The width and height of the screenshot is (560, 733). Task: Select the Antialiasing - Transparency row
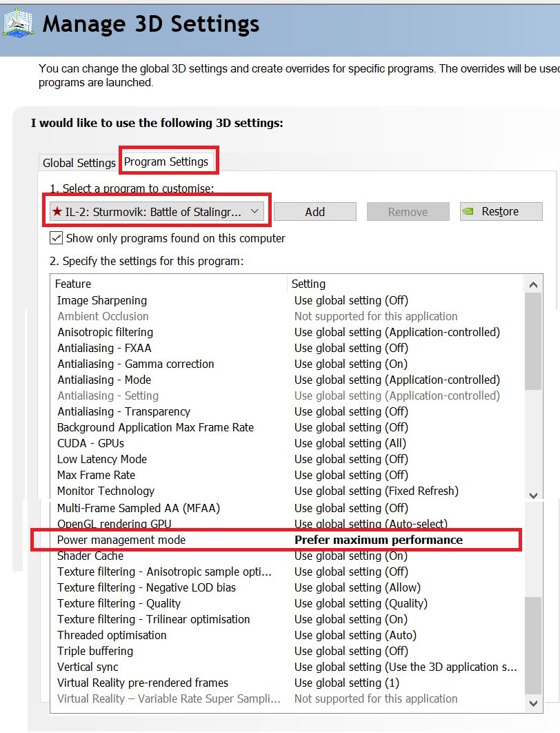coord(287,411)
